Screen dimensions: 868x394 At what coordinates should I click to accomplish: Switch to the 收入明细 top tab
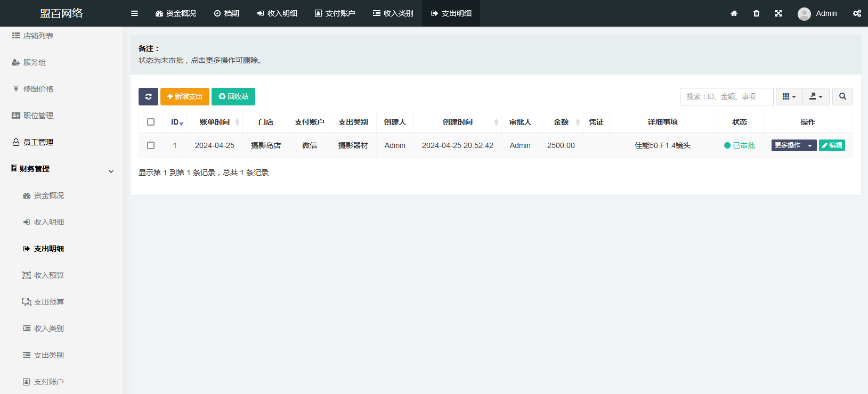tap(277, 13)
